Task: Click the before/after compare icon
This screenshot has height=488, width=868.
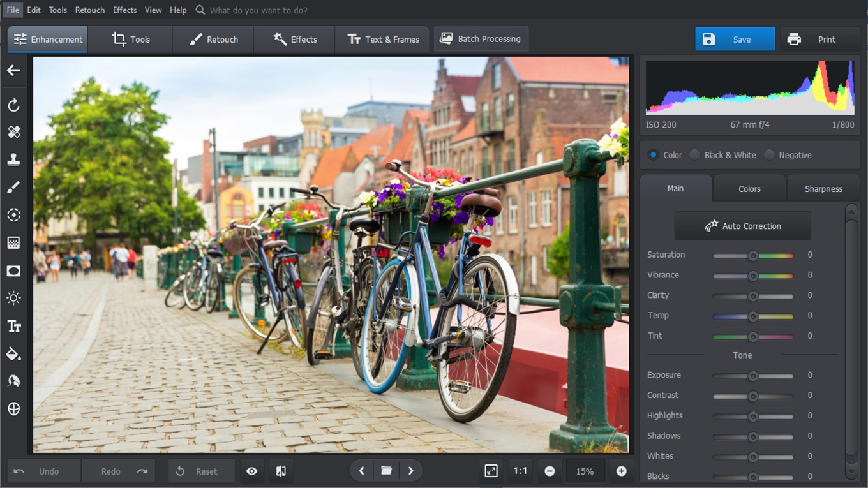Action: 281,471
